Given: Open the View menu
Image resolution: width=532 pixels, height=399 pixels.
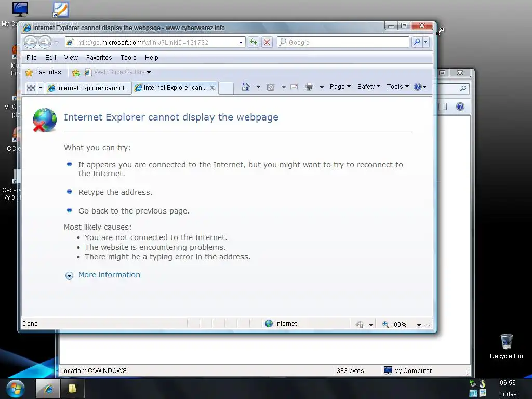Looking at the screenshot, I should coord(71,58).
